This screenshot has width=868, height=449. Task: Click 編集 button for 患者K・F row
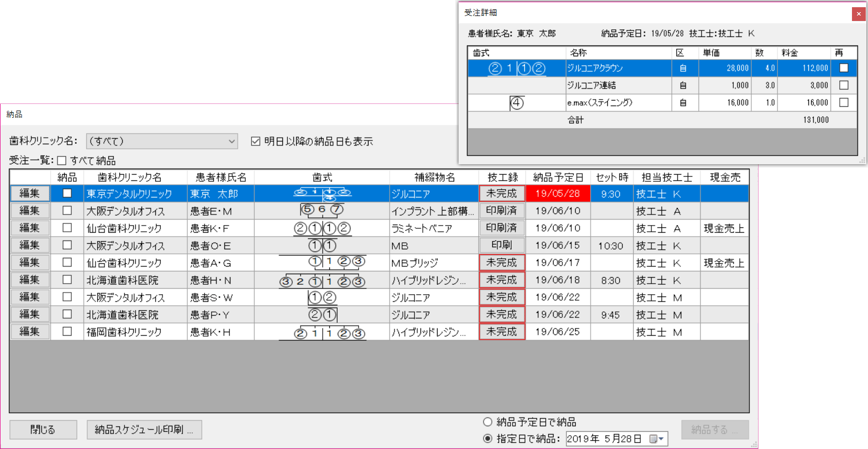[x=30, y=228]
